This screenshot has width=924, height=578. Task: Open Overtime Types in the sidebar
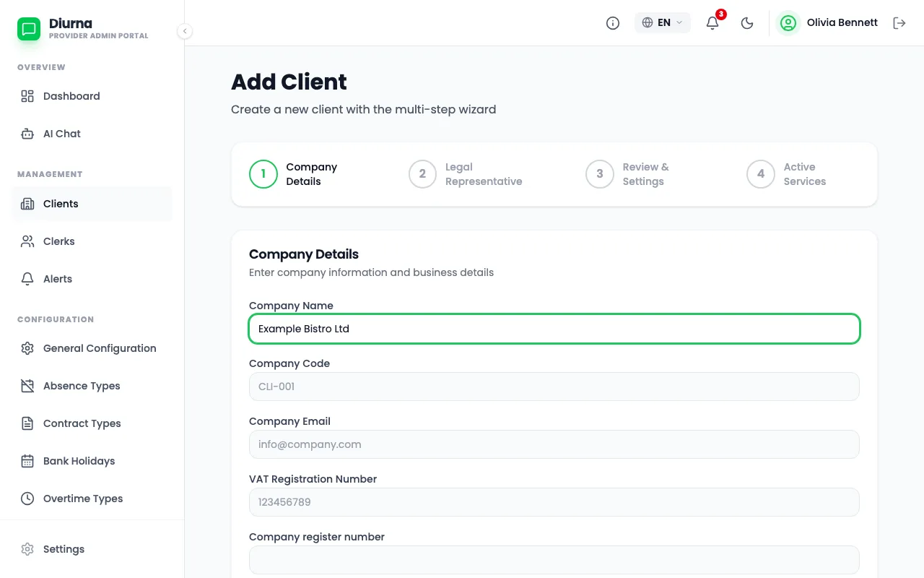coord(92,499)
